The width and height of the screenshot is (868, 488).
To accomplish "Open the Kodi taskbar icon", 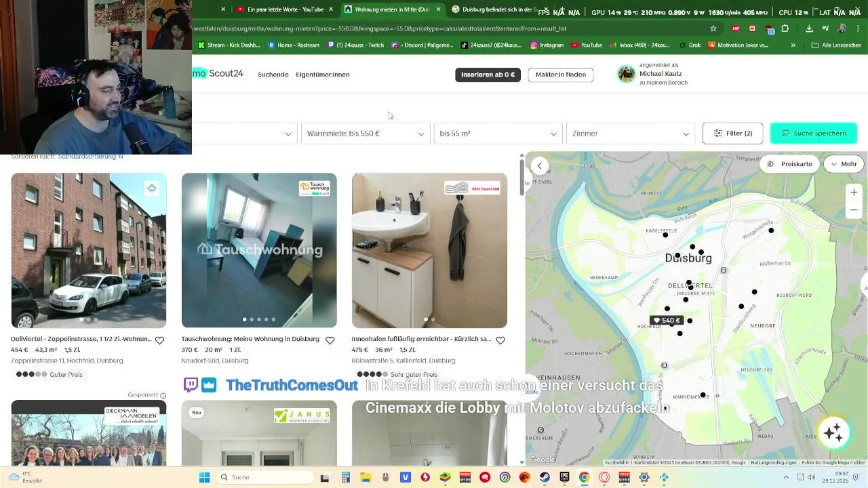I will click(x=665, y=477).
